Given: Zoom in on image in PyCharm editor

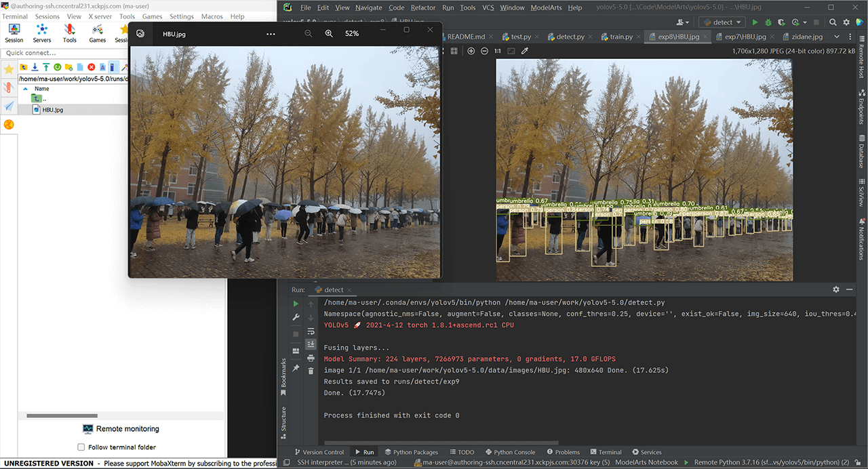Looking at the screenshot, I should click(471, 51).
